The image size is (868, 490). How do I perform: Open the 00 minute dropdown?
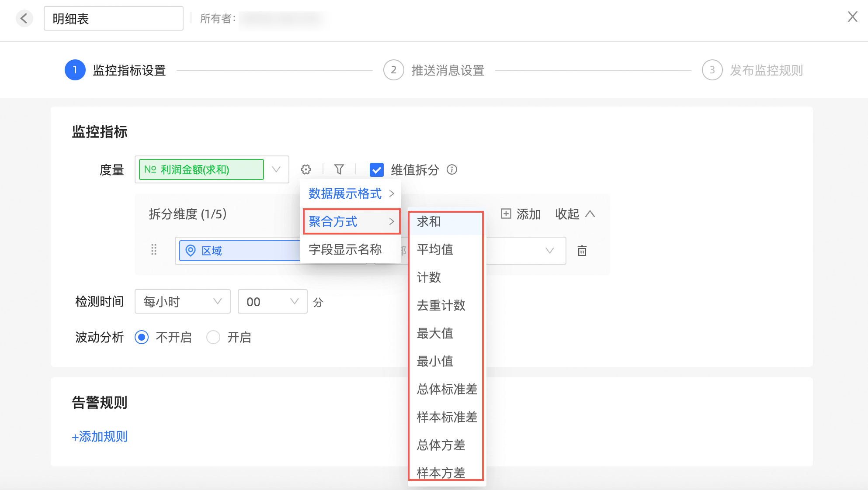click(272, 301)
